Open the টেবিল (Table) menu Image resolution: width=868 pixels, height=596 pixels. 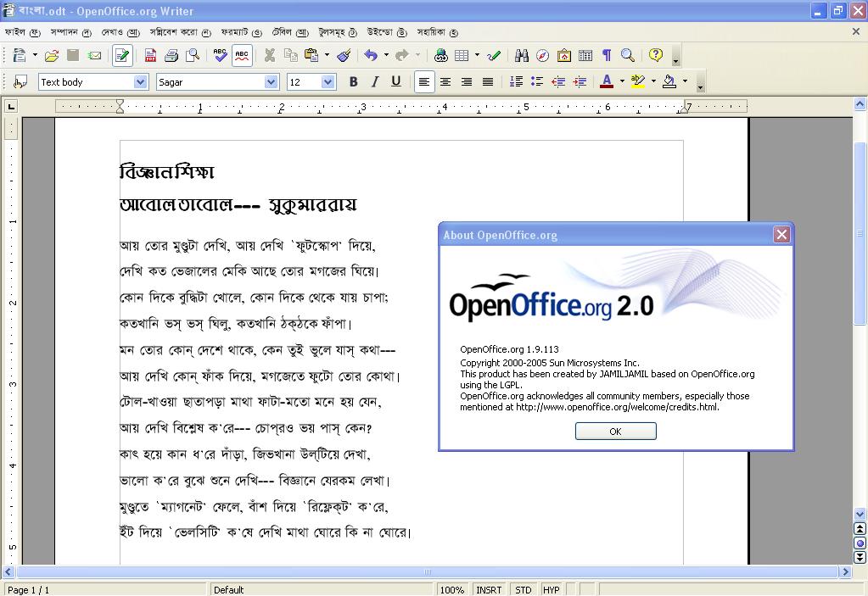[290, 32]
